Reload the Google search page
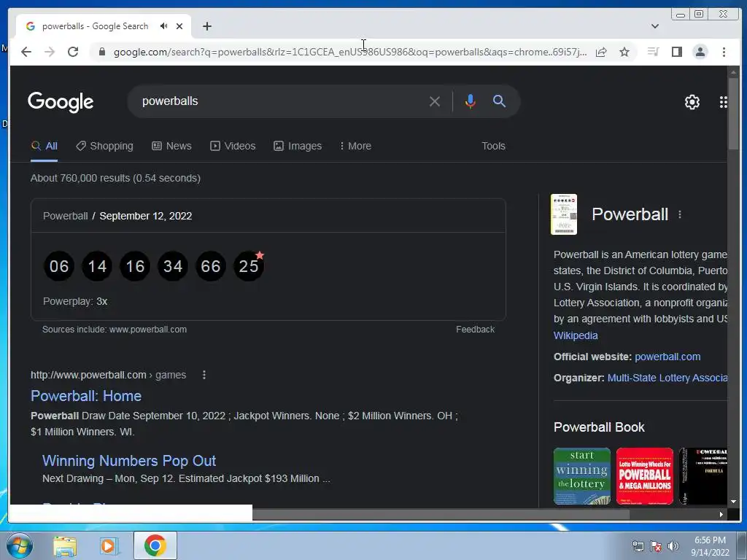Screen dimensions: 747x560 (x=73, y=52)
